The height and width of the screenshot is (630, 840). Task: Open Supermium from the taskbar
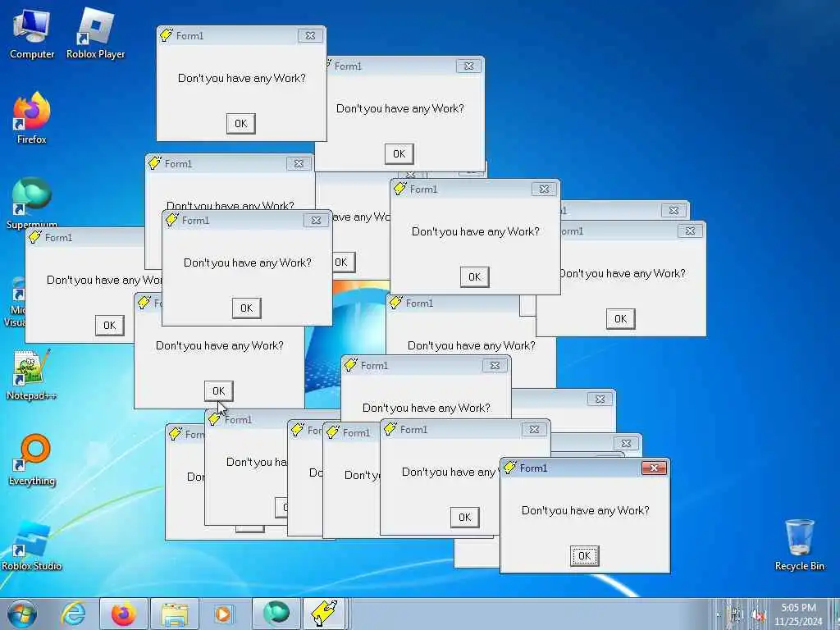(276, 614)
